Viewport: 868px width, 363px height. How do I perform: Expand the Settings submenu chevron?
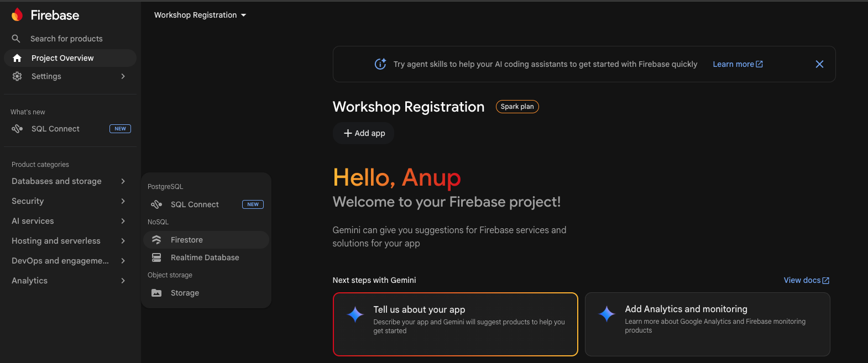[x=123, y=76]
